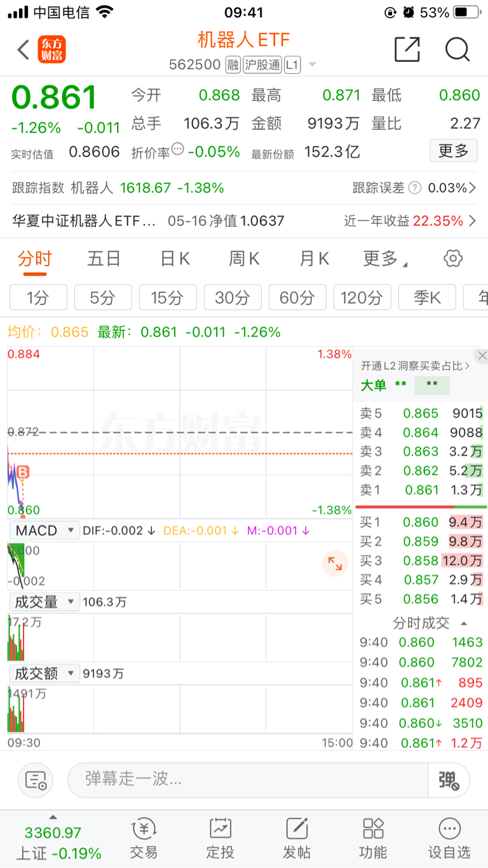Open the barrage settings icon
Viewport: 488px width, 868px height.
click(x=36, y=780)
